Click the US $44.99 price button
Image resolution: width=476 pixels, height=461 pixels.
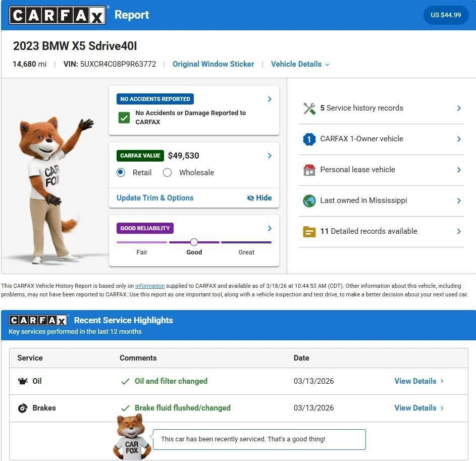446,15
